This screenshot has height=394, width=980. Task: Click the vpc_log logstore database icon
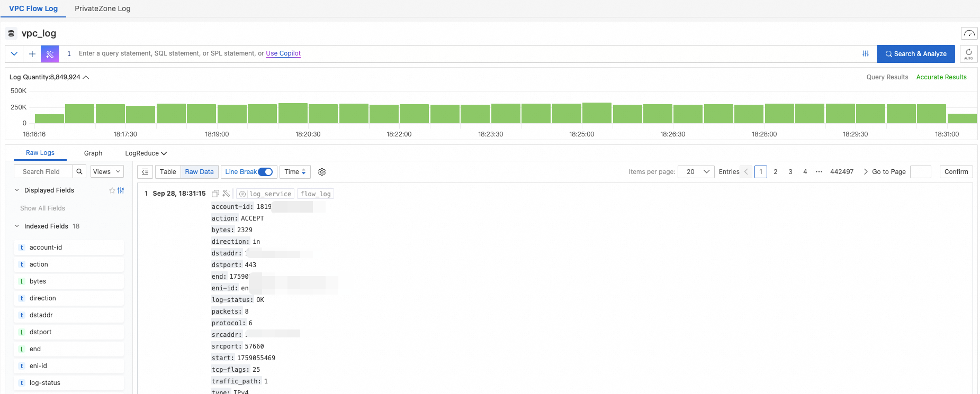pyautogui.click(x=11, y=33)
